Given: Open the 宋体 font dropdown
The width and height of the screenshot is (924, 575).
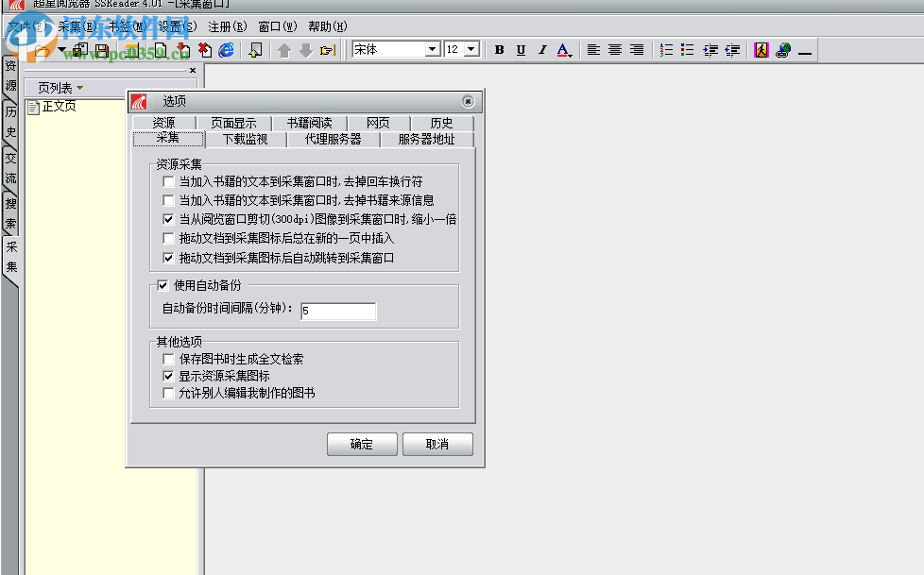Looking at the screenshot, I should pyautogui.click(x=433, y=49).
